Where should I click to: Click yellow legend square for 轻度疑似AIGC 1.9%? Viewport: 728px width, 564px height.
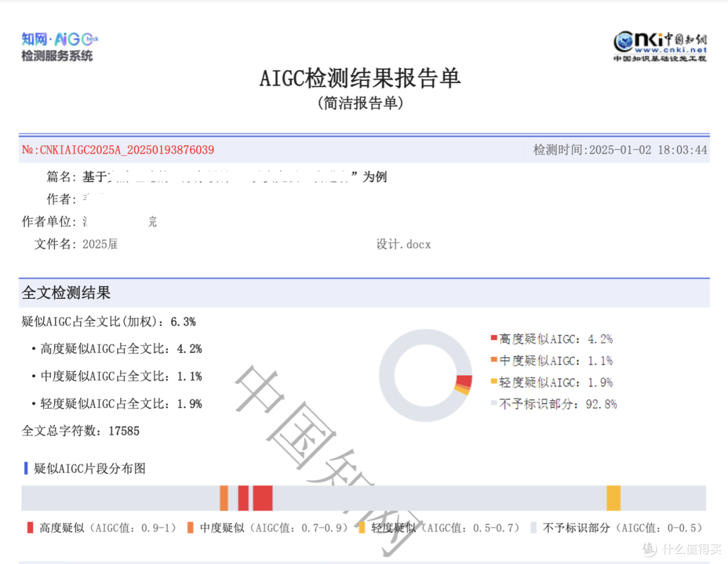coord(494,381)
